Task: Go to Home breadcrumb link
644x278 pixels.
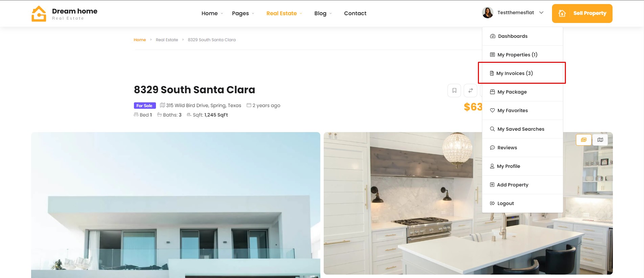Action: (140, 40)
